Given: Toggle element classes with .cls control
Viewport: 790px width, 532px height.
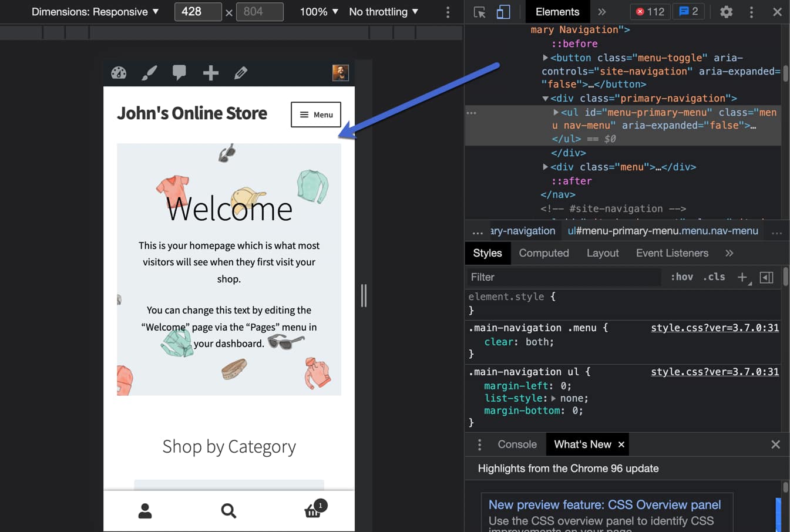Looking at the screenshot, I should [714, 277].
